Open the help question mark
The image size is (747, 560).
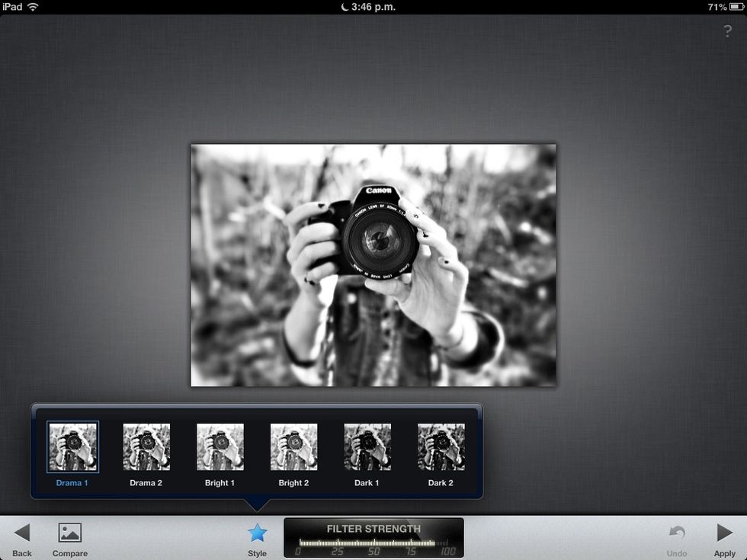[x=727, y=31]
